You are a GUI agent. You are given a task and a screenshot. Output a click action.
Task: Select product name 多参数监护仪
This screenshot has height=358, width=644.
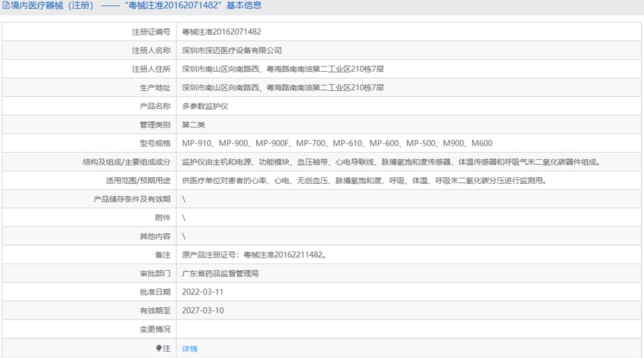coord(205,106)
